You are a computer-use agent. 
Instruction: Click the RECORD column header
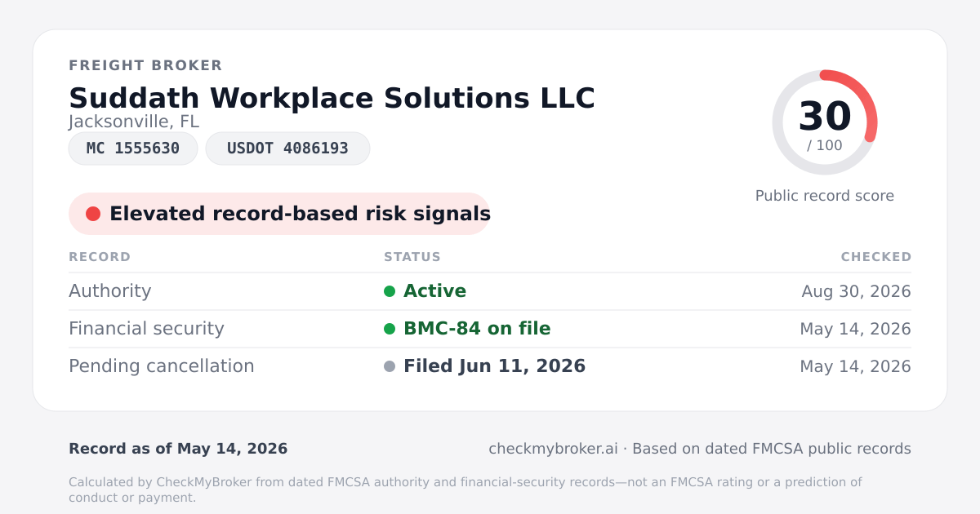pos(100,257)
